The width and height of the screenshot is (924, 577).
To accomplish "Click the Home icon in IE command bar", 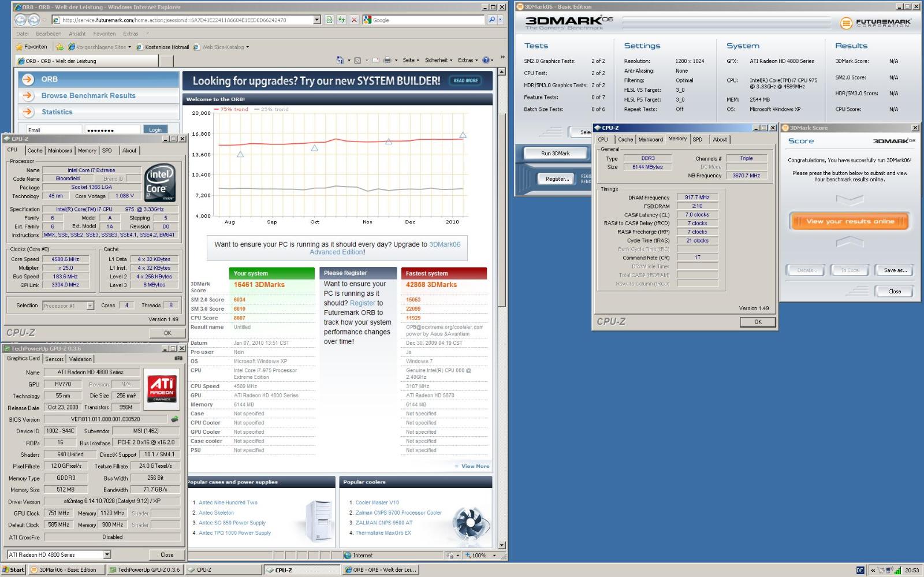I will (x=340, y=60).
